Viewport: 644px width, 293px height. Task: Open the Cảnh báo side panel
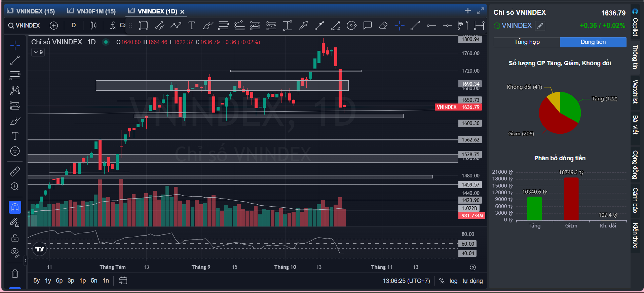coord(635,200)
